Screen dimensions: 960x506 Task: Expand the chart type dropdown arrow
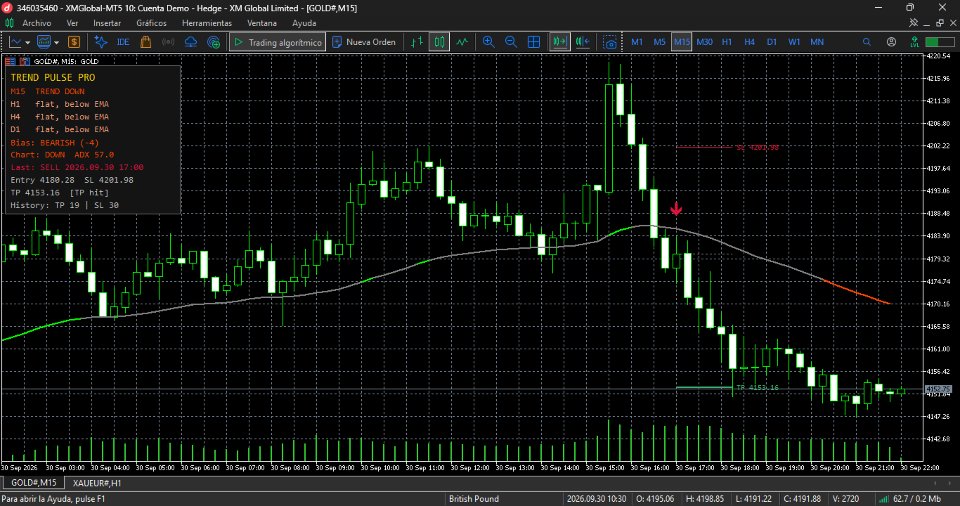click(x=28, y=42)
